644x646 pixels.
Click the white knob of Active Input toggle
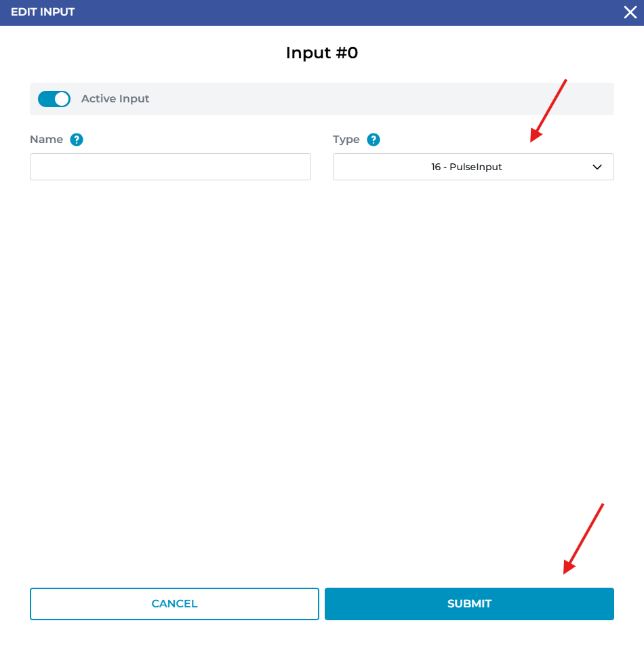[x=62, y=99]
